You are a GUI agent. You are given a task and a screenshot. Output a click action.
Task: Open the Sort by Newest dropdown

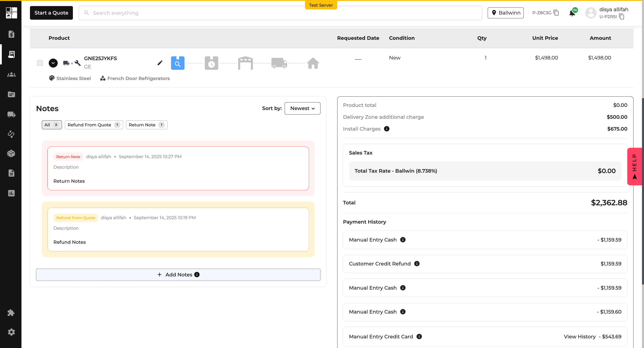(302, 108)
